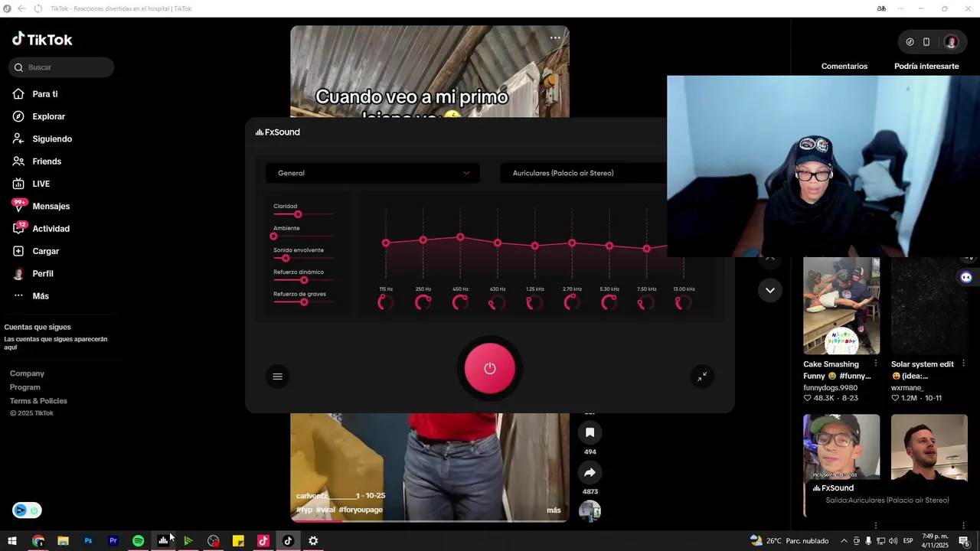
Task: Open video options three-dots menu
Action: 555,37
